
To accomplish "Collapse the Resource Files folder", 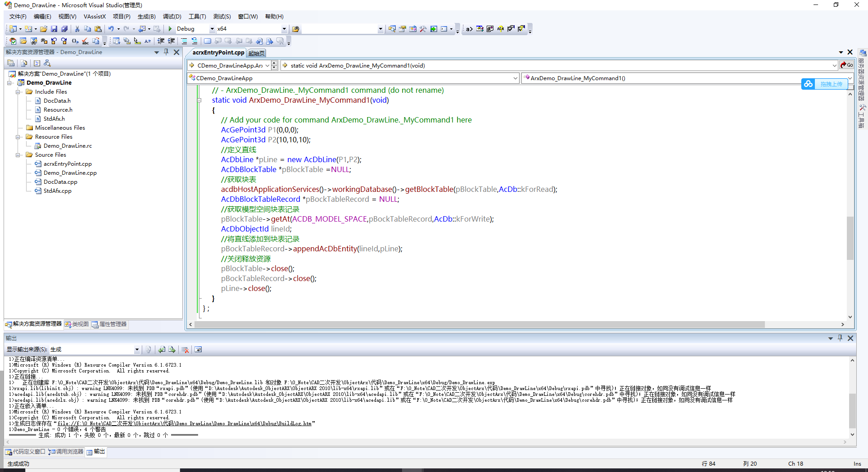I will click(x=18, y=137).
